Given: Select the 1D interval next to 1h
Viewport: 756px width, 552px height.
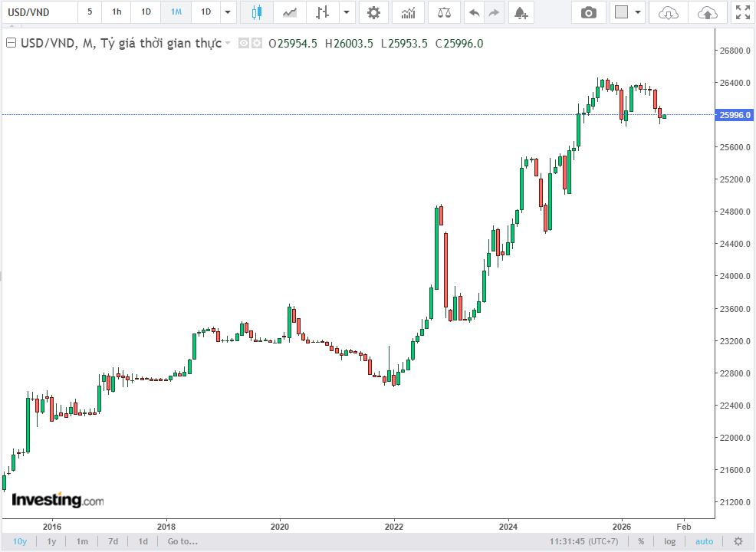Looking at the screenshot, I should pyautogui.click(x=146, y=11).
